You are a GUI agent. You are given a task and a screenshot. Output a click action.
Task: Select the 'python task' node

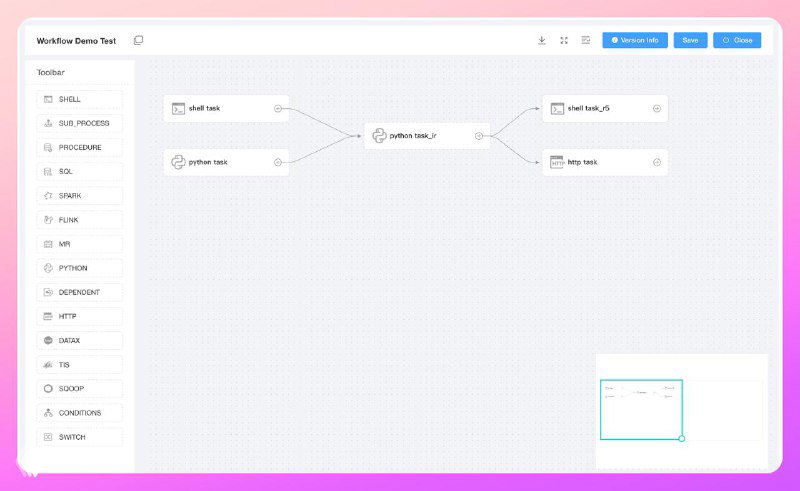226,162
